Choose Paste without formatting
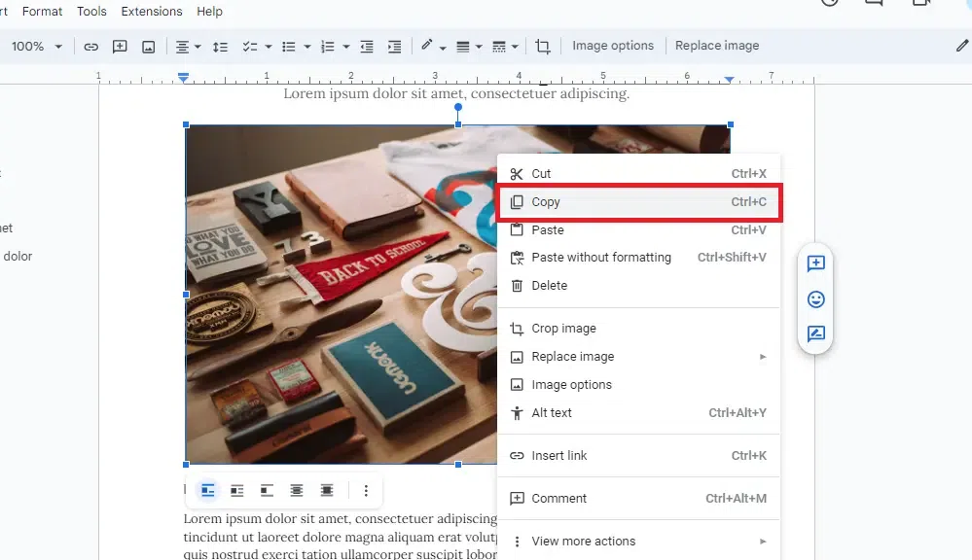The image size is (972, 560). coord(638,258)
